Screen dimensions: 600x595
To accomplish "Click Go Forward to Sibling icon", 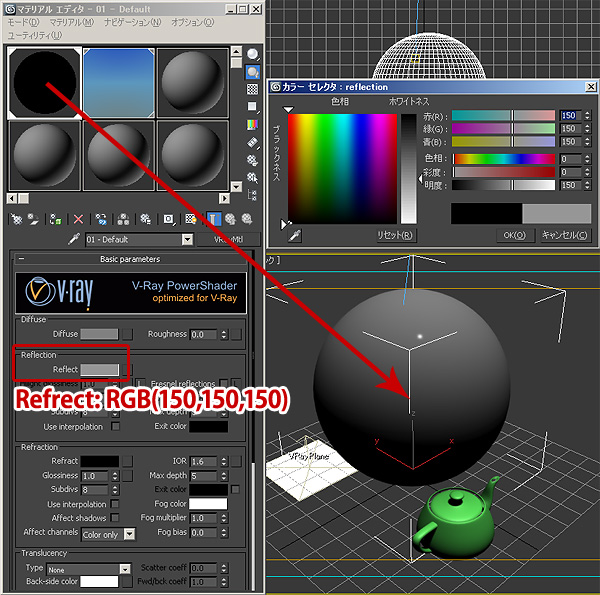I will (247, 219).
